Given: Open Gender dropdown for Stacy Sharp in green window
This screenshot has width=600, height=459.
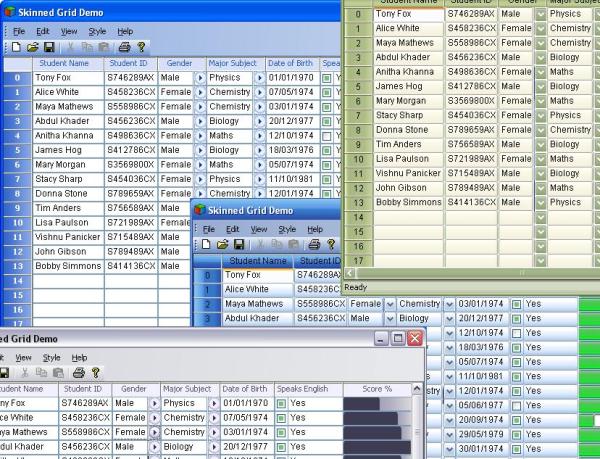Looking at the screenshot, I should [x=540, y=116].
